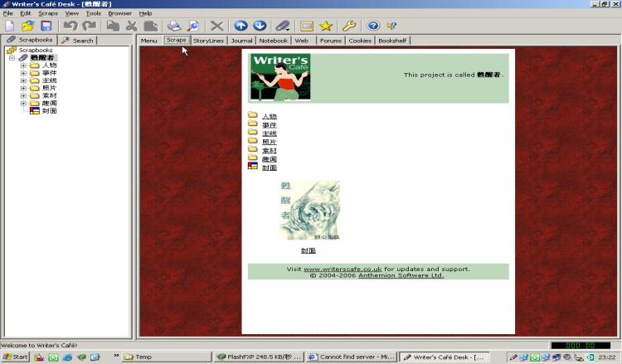622x364 pixels.
Task: Click the blue Move Down arrow icon
Action: [260, 26]
